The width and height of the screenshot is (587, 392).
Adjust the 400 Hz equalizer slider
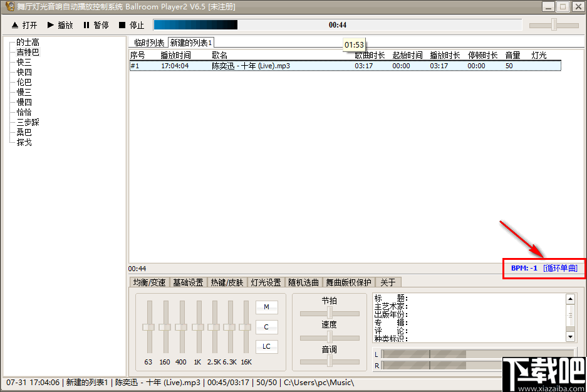(182, 327)
